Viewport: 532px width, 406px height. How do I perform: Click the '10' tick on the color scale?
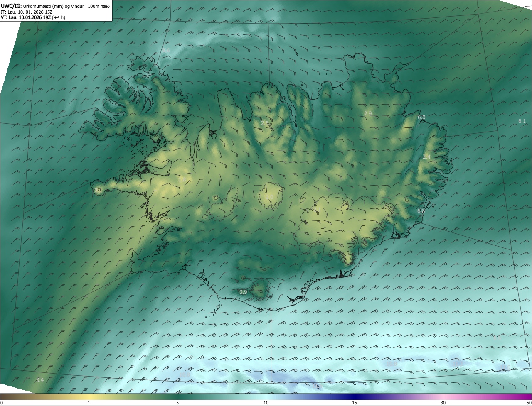266,403
